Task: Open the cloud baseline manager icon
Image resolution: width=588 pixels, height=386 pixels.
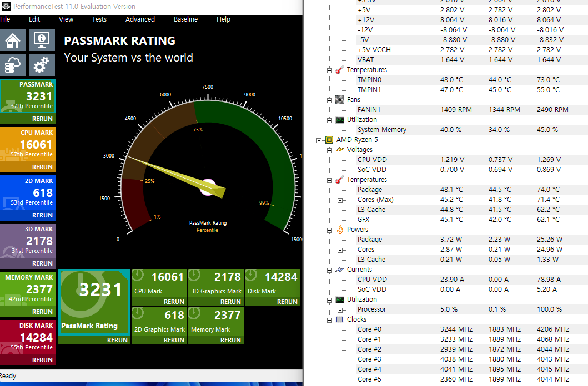Action: (13, 64)
